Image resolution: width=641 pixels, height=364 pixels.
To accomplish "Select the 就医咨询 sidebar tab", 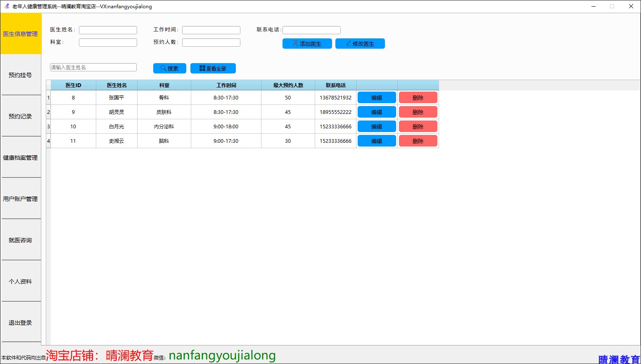I will tap(21, 240).
